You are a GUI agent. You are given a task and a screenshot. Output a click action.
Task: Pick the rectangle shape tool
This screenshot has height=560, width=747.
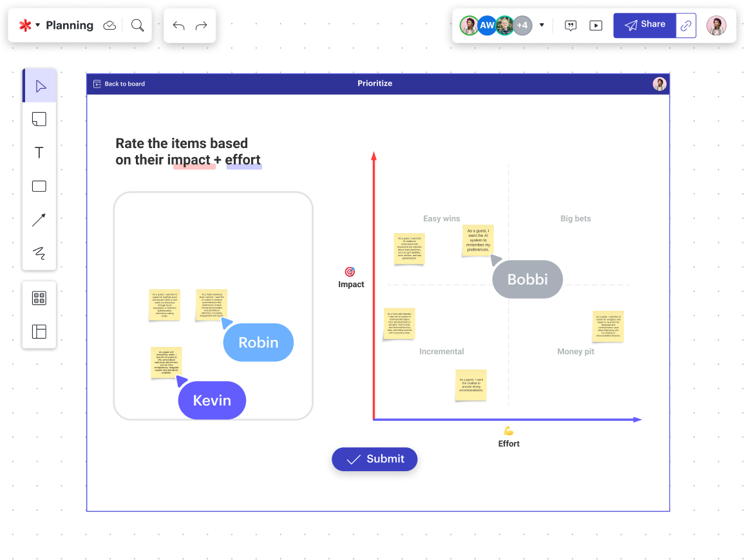(39, 187)
